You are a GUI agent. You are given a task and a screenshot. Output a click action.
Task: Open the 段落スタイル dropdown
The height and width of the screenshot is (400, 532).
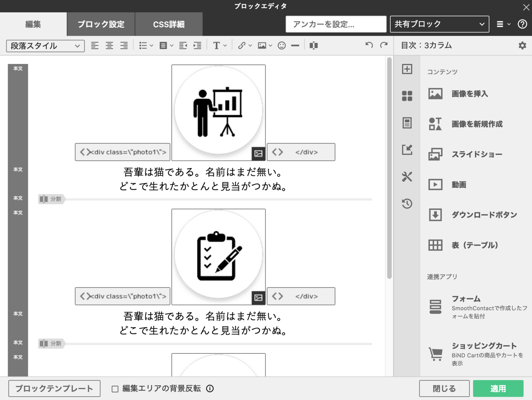pos(45,46)
